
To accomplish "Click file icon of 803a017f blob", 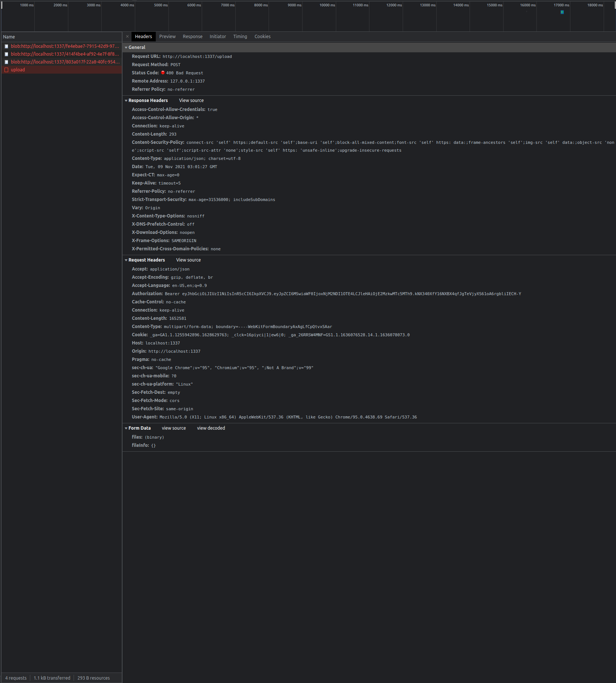I will pos(6,62).
